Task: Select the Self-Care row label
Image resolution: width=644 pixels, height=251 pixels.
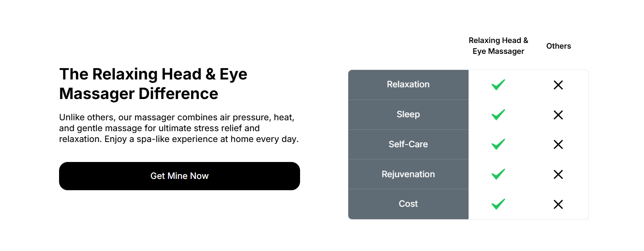Action: point(408,144)
